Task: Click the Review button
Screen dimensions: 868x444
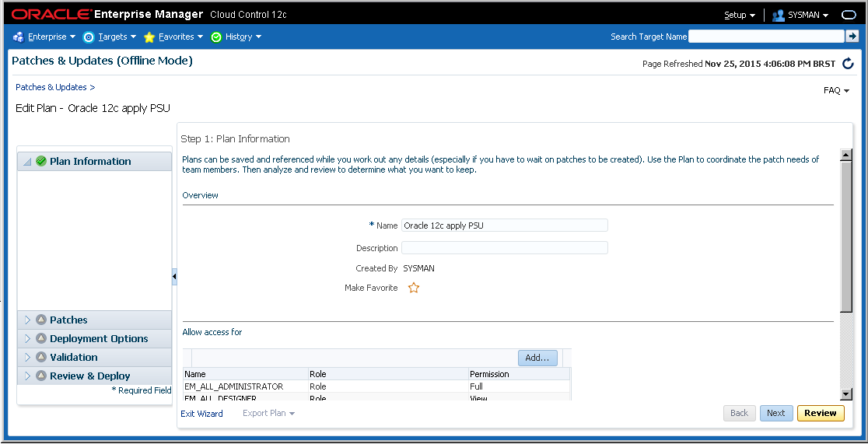Action: [x=821, y=413]
